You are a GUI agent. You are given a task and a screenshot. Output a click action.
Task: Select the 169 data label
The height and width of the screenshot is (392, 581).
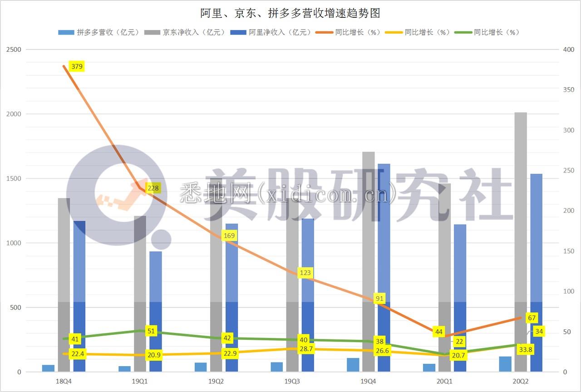[230, 235]
